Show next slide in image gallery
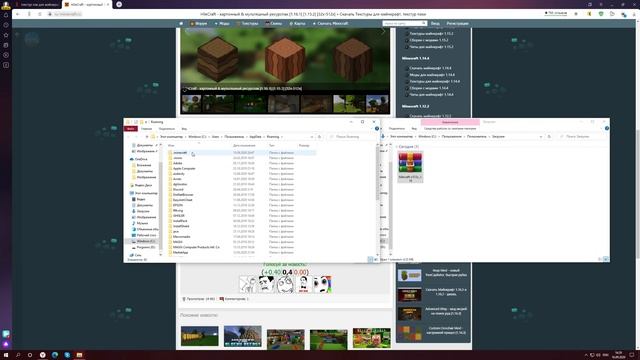The width and height of the screenshot is (640, 360). point(383,32)
